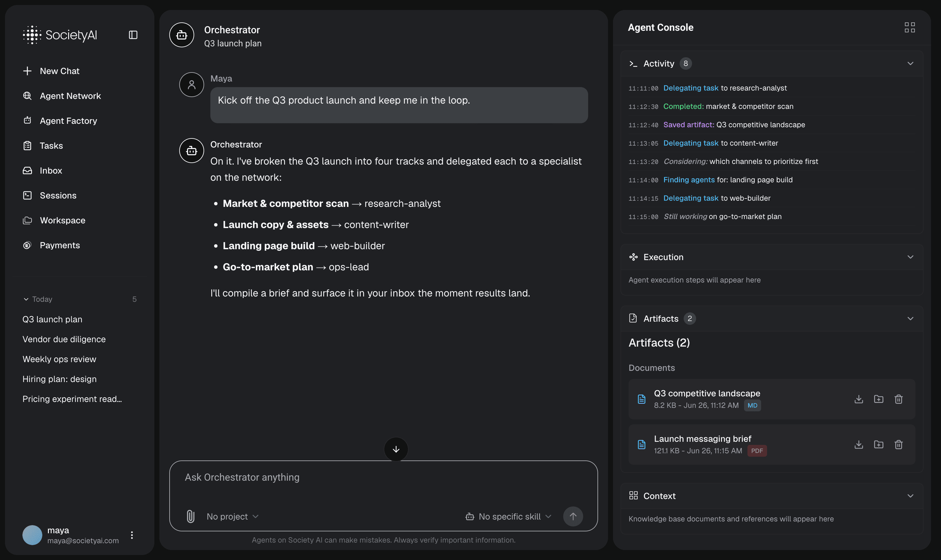Click Maya's user avatar in chat
The image size is (941, 560).
pyautogui.click(x=191, y=85)
